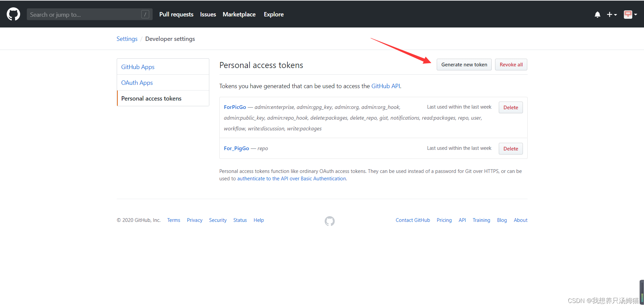Click the Revoke all button
This screenshot has height=307, width=644.
click(x=511, y=65)
